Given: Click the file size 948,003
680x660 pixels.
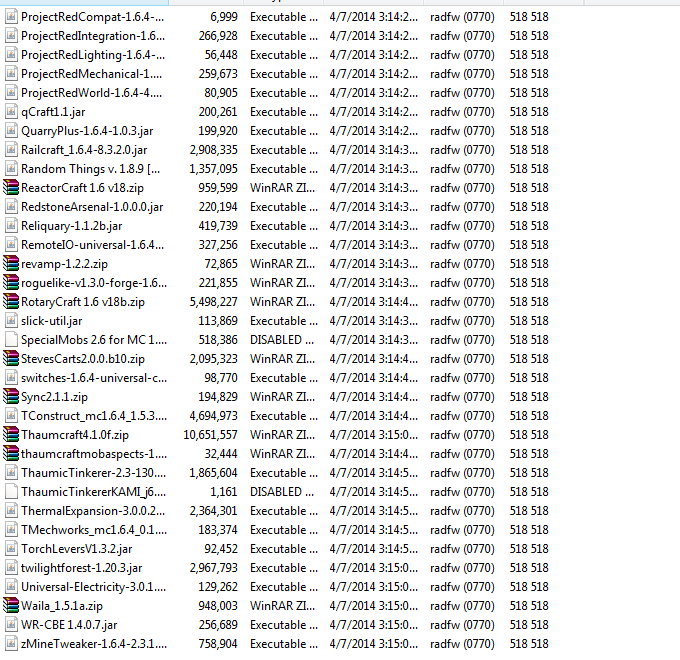Looking at the screenshot, I should pyautogui.click(x=218, y=605).
